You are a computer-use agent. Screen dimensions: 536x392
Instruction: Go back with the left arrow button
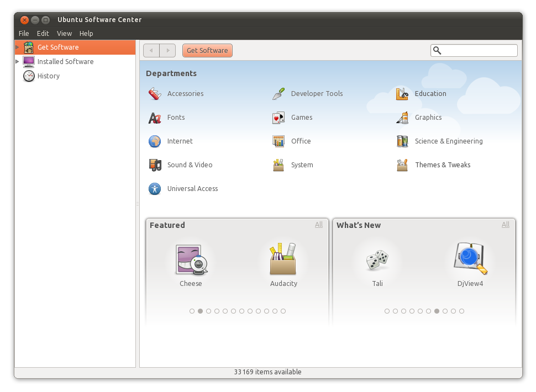151,51
